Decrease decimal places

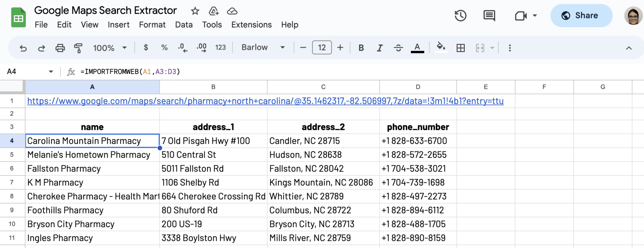(x=183, y=48)
